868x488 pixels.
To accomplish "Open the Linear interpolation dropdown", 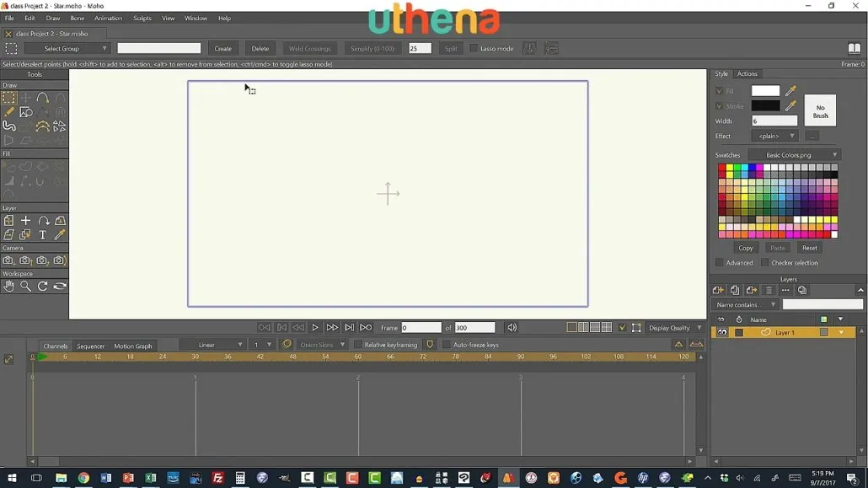I will [x=212, y=345].
